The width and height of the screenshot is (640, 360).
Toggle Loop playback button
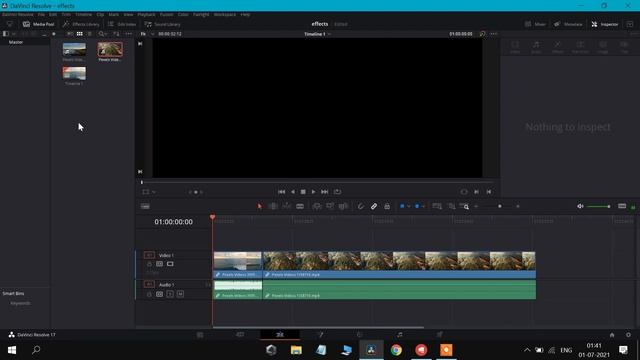(x=337, y=192)
